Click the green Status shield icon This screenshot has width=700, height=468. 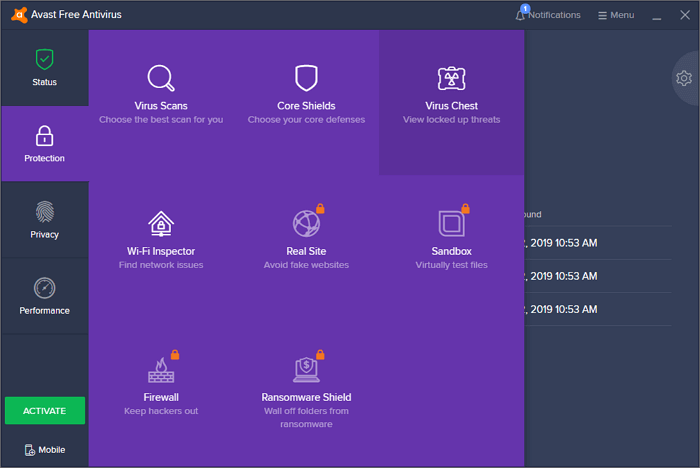point(45,59)
